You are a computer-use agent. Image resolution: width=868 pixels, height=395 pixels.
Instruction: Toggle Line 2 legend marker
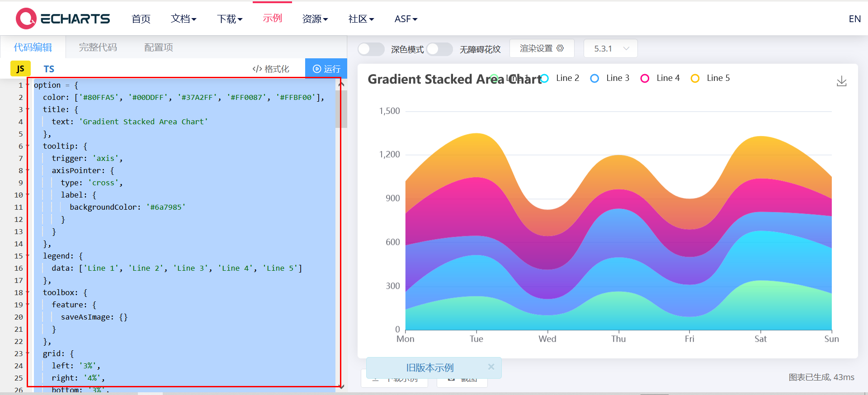tap(545, 78)
